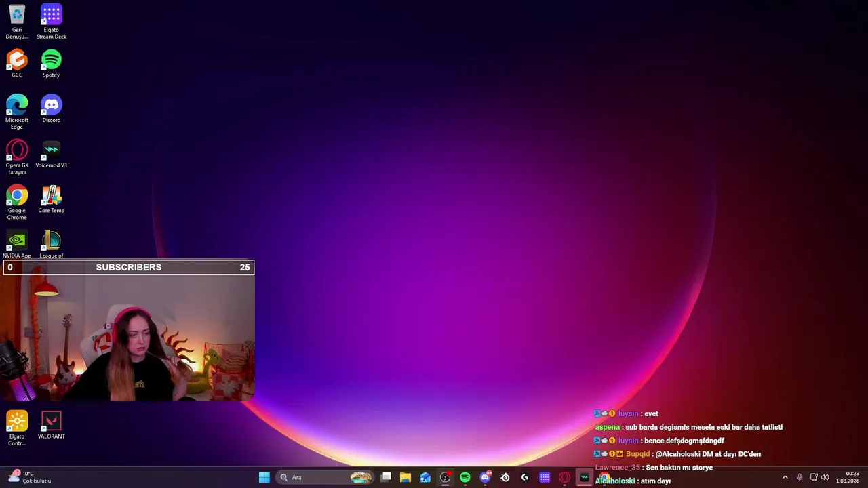Open Elgato Stream Deck desktop shortcut
868x488 pixels.
[x=52, y=22]
